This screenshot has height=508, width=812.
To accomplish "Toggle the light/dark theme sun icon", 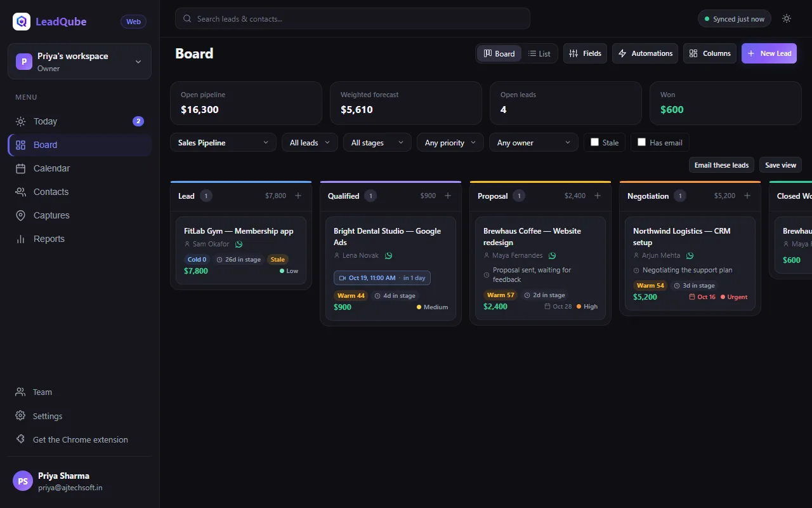I will [x=787, y=18].
